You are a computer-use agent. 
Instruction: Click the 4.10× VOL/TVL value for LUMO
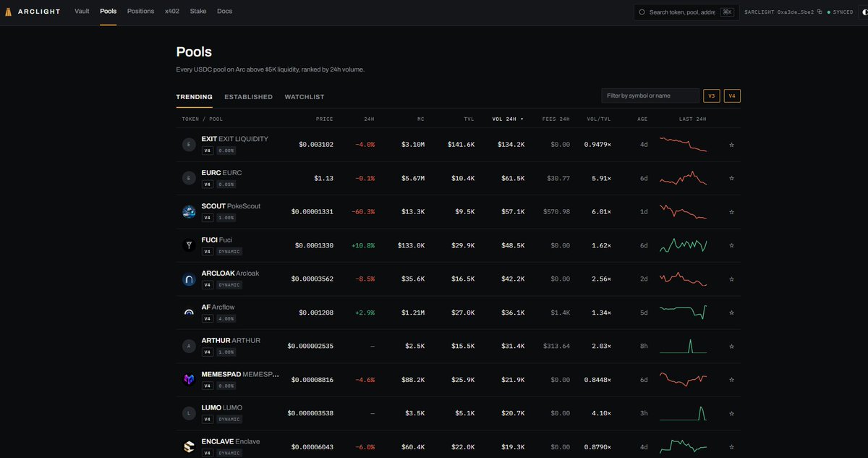[x=600, y=413]
